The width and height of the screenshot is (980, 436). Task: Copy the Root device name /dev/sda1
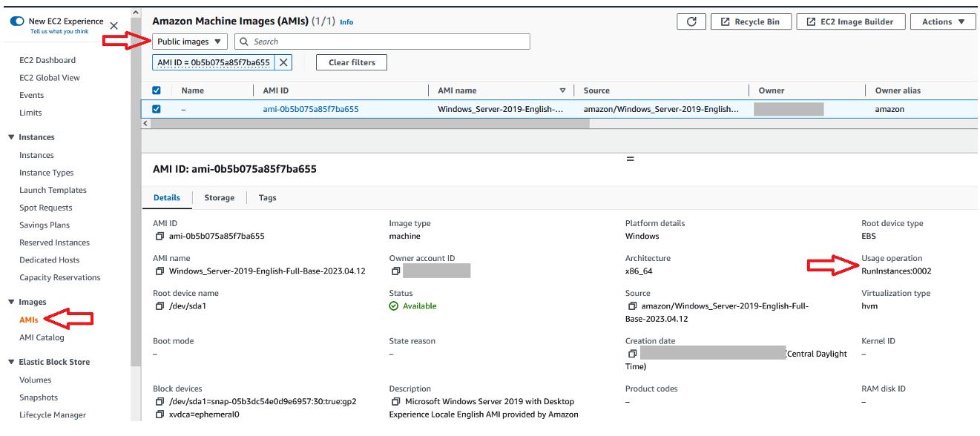coord(160,306)
